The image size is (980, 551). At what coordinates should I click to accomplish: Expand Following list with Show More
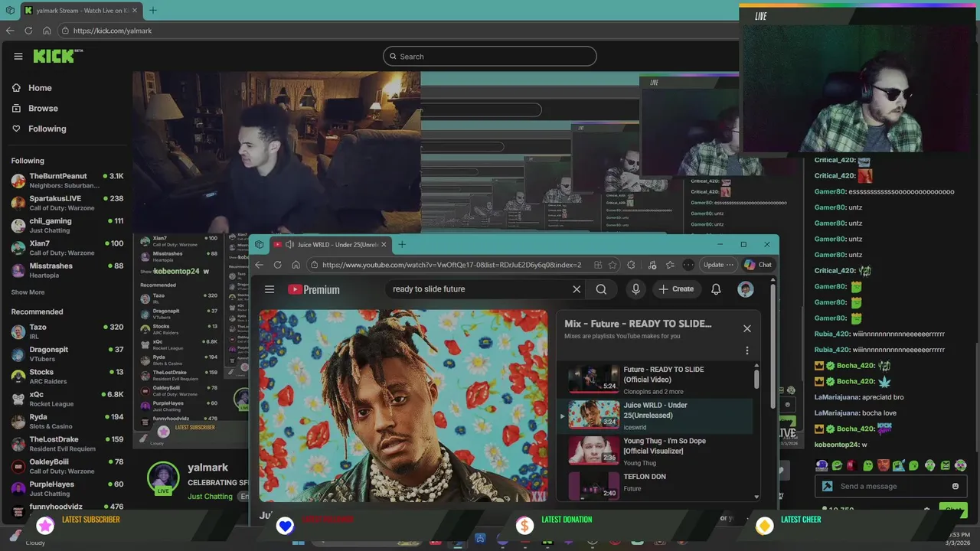(28, 292)
